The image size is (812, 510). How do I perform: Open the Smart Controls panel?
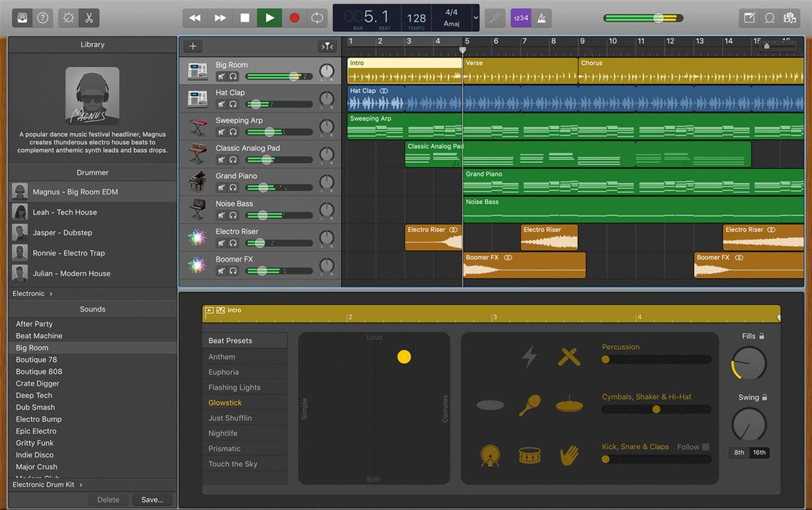68,18
